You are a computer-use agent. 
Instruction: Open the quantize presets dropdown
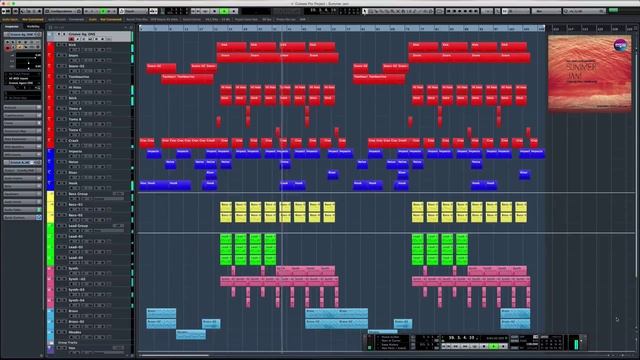pyautogui.click(x=584, y=11)
